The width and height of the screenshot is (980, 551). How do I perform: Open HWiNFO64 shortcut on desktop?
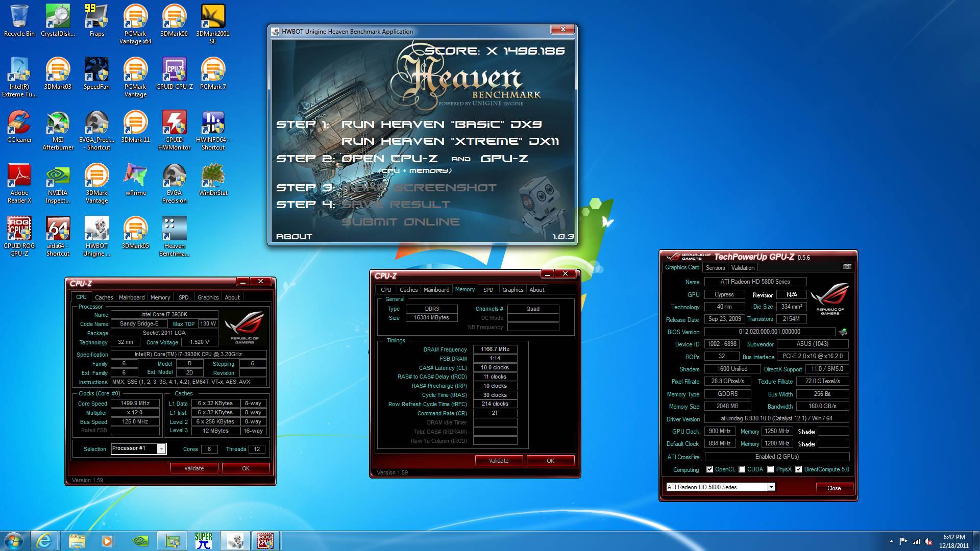coord(213,130)
